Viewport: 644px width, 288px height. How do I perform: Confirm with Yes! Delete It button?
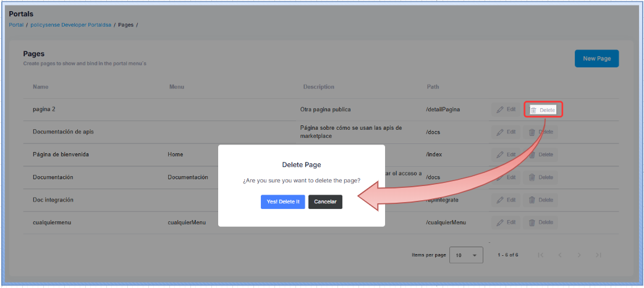pos(282,202)
